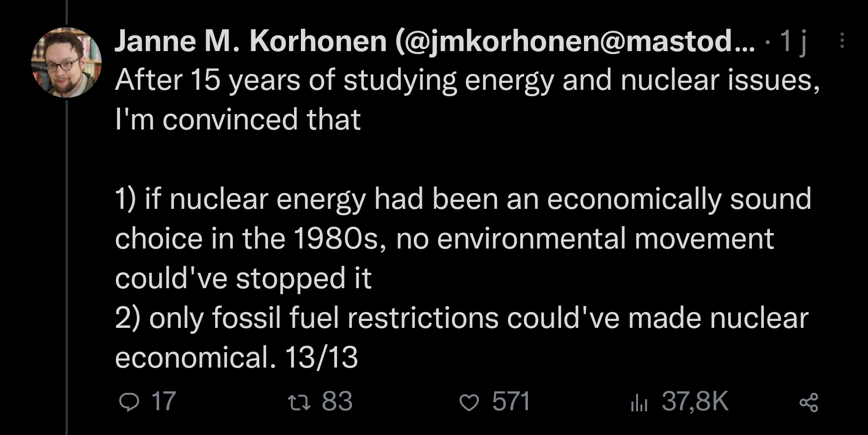Image resolution: width=868 pixels, height=435 pixels.
Task: Click the '13/13' thread counter text
Action: (x=321, y=357)
